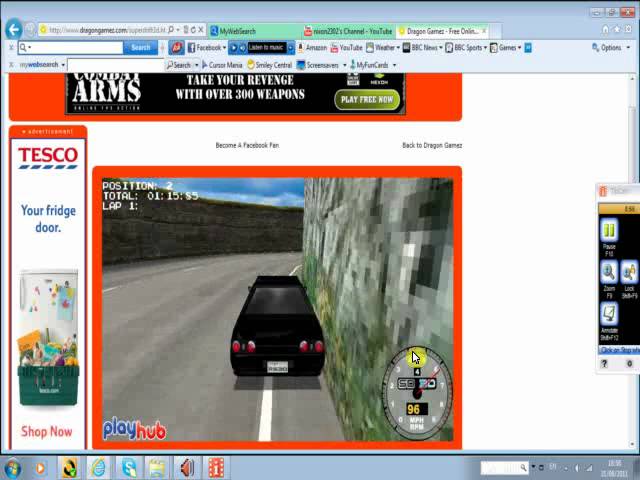The image size is (640, 480).
Task: Click the mywebsearch Search button
Action: (x=180, y=65)
